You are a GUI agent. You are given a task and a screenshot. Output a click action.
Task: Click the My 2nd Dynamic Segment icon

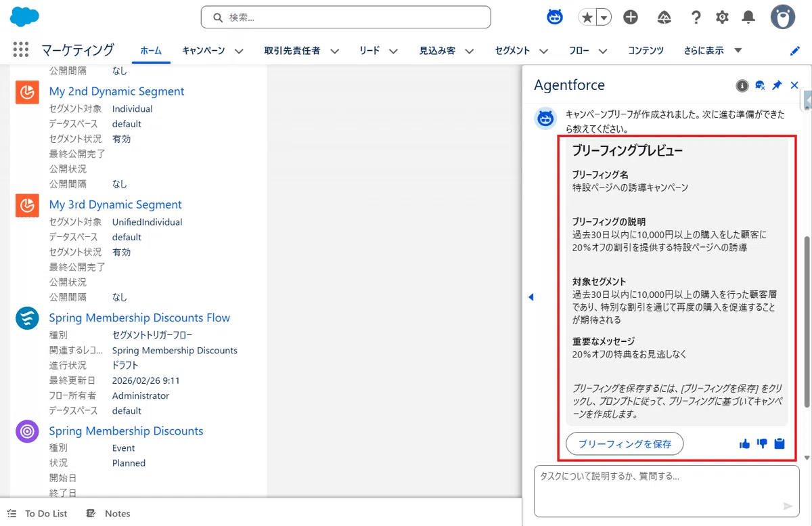(x=27, y=92)
